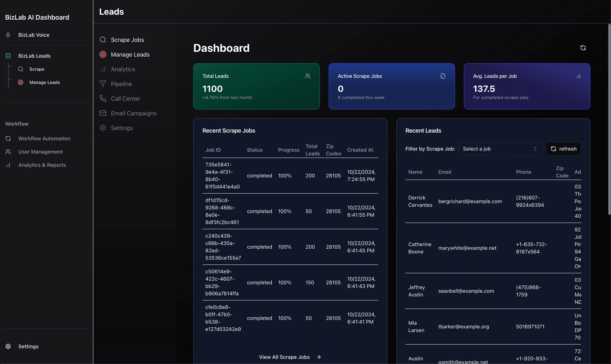Select the magnifier icon next to Scrape
The height and width of the screenshot is (364, 611).
coord(21,69)
